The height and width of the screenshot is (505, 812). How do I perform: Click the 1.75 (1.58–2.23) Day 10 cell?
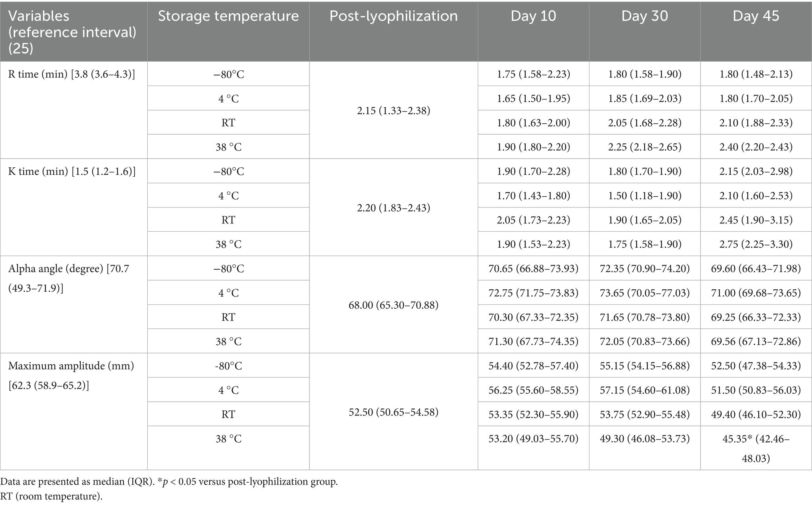[533, 74]
